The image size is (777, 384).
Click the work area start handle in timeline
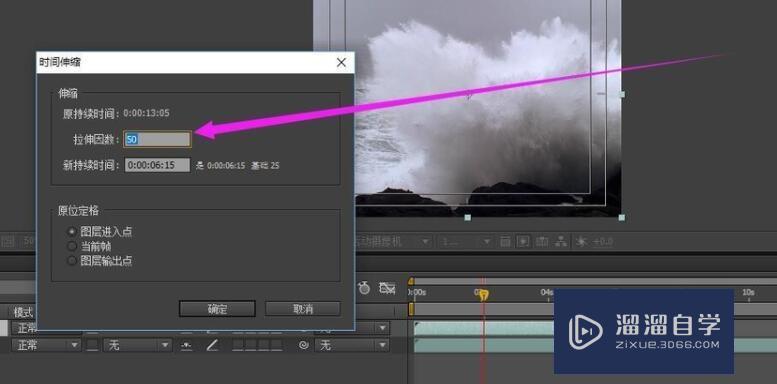tap(411, 309)
